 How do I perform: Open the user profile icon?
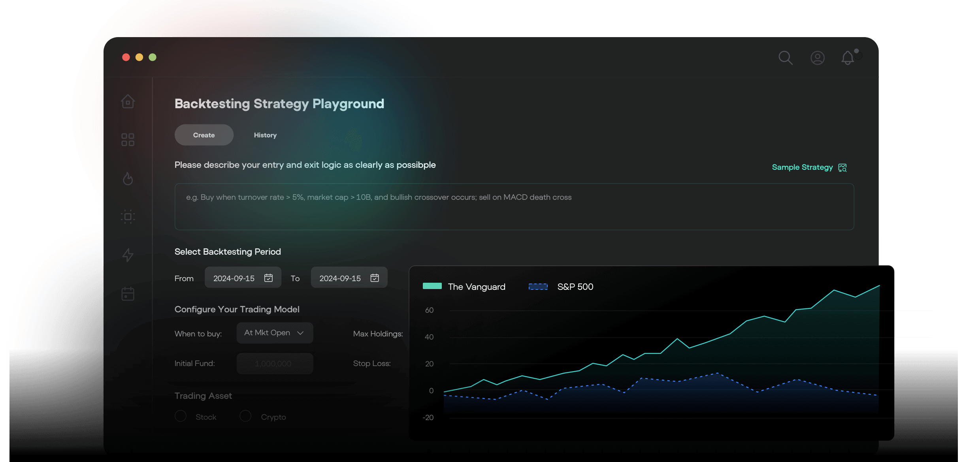coord(817,58)
